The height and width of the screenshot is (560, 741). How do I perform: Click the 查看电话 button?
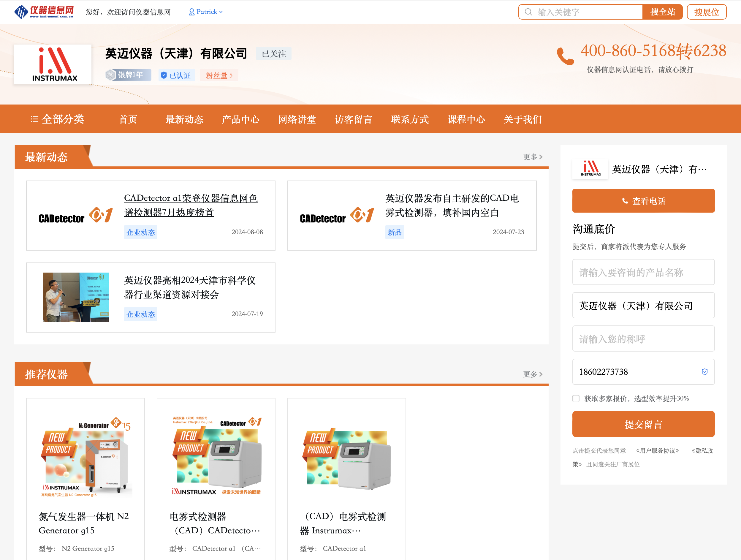643,201
